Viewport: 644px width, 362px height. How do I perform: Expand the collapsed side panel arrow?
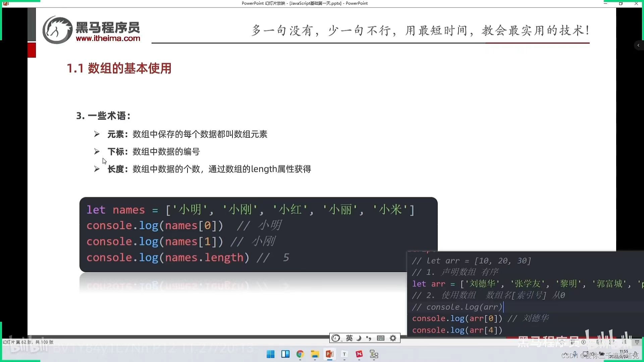tap(638, 45)
